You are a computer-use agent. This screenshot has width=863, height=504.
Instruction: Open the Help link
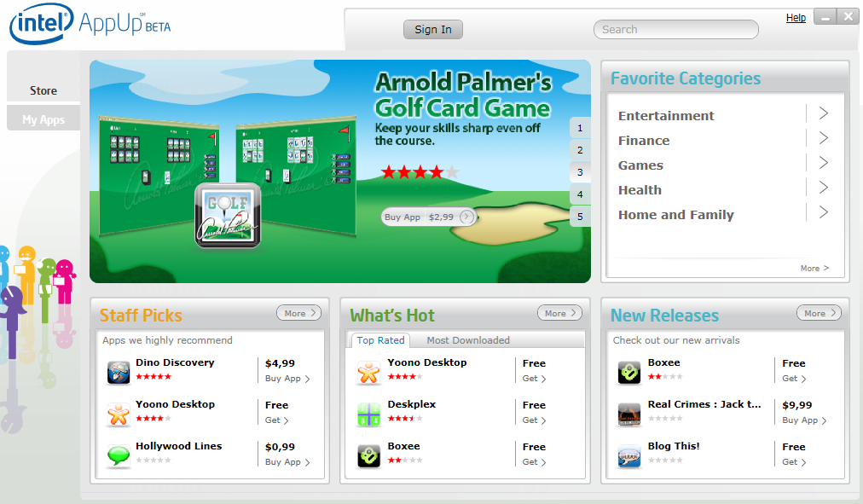pos(796,18)
